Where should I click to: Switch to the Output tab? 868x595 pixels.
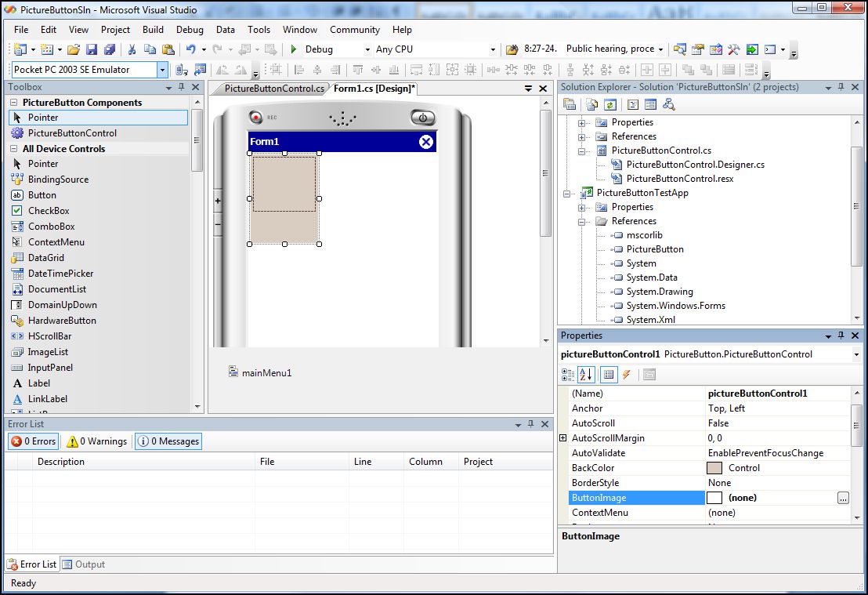point(84,564)
